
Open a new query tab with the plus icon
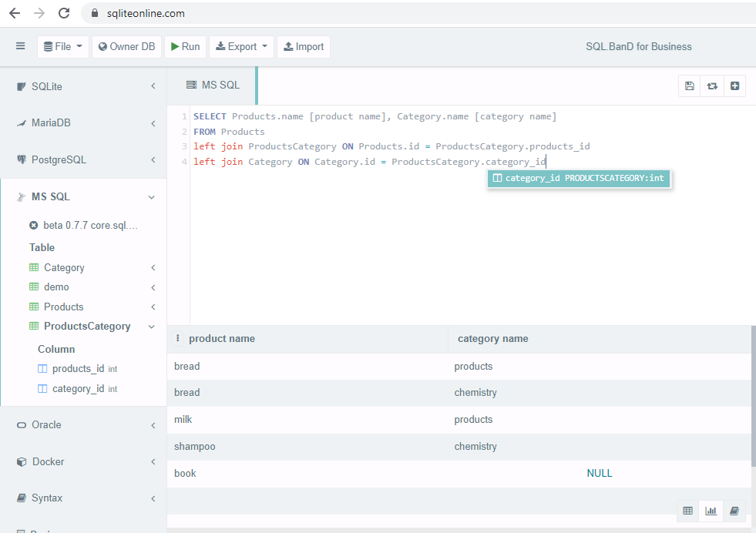pos(734,85)
